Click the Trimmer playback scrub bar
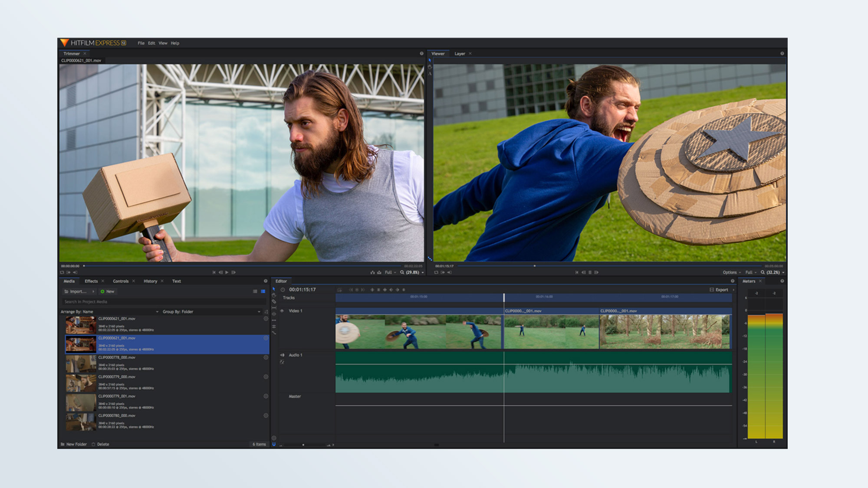 click(x=242, y=266)
